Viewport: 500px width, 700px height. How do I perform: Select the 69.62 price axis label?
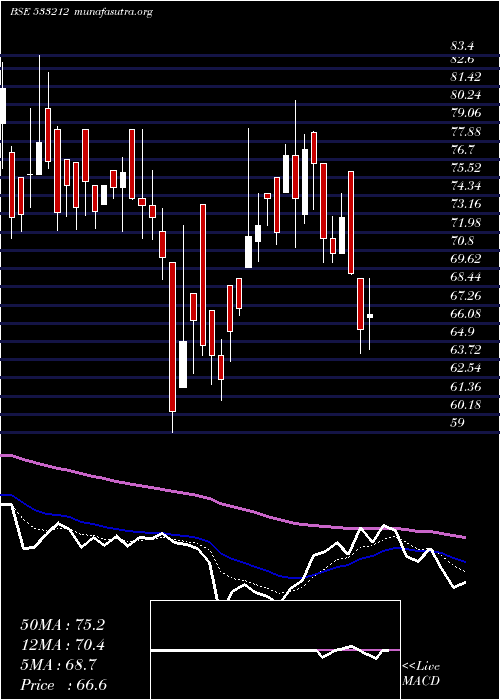(x=466, y=259)
